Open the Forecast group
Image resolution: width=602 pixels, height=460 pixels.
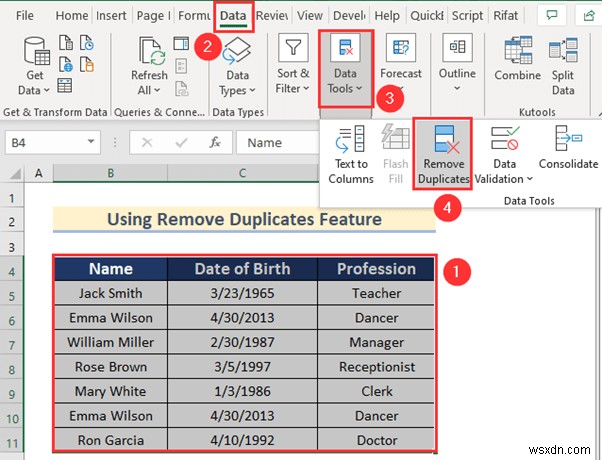pyautogui.click(x=401, y=64)
